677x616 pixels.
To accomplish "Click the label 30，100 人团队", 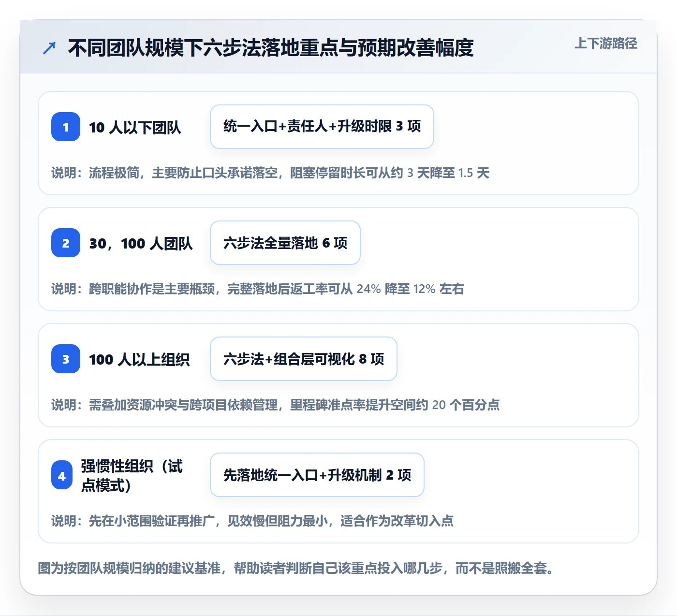I will click(141, 243).
